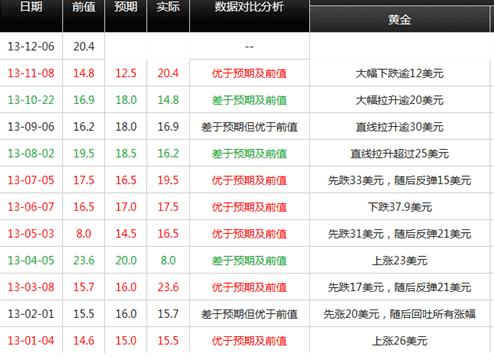Click the 日期 column header
Viewport: 494px width, 361px height.
click(31, 7)
